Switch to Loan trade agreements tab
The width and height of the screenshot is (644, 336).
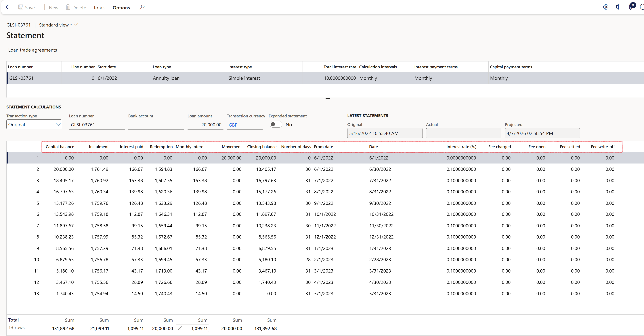(x=33, y=50)
